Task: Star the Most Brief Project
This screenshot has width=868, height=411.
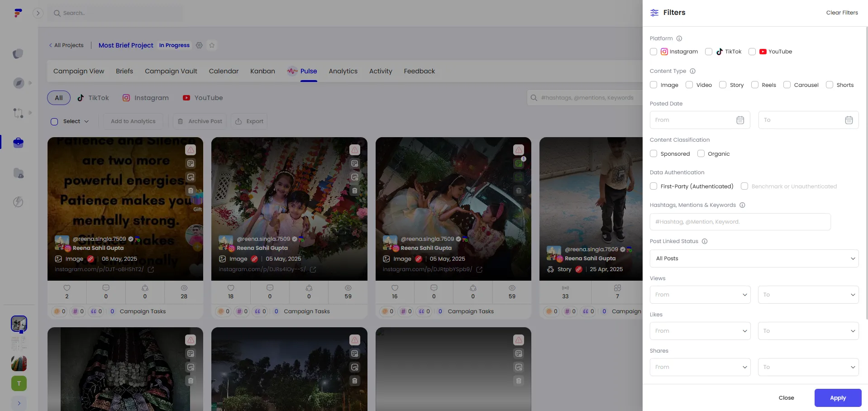Action: tap(212, 45)
